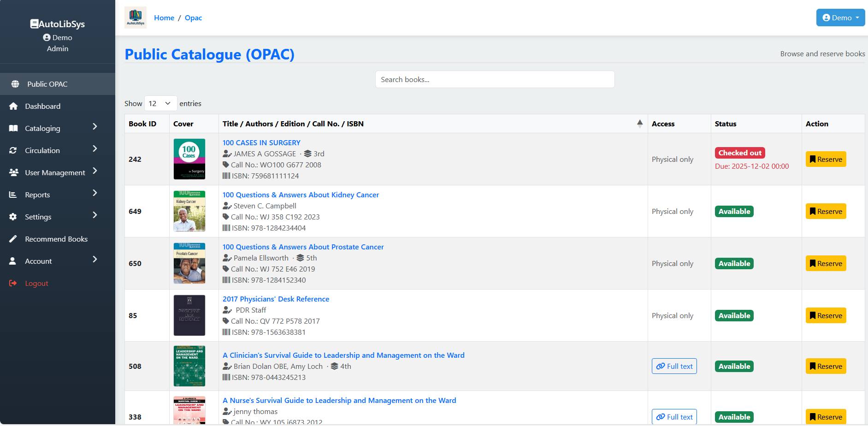Reserve the 100 CASES IN SURGERY book

[826, 159]
